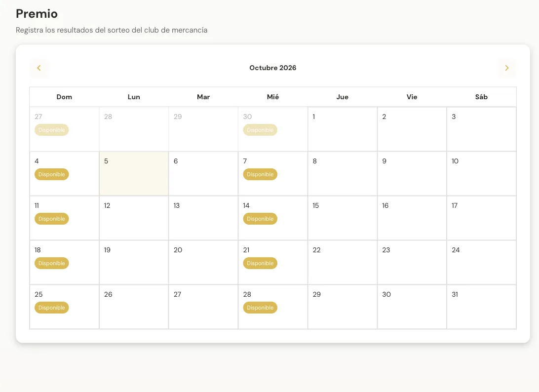Select day 22 cell

pos(343,262)
